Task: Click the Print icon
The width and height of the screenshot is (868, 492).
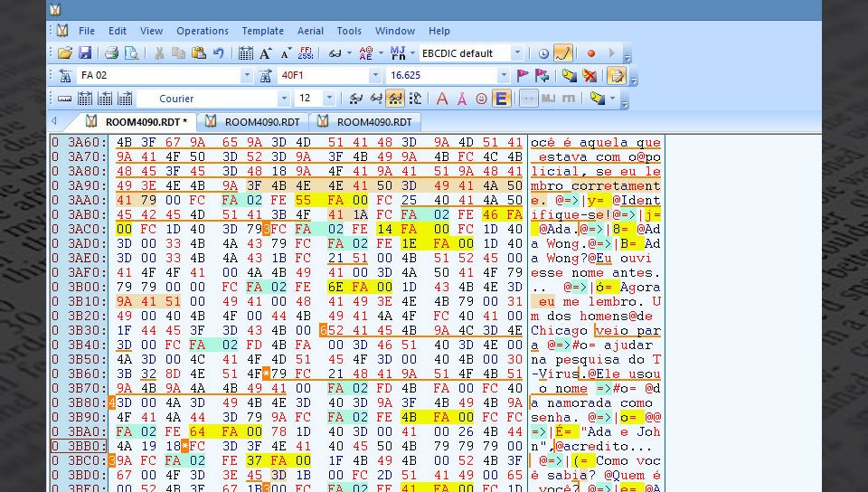Action: point(111,53)
